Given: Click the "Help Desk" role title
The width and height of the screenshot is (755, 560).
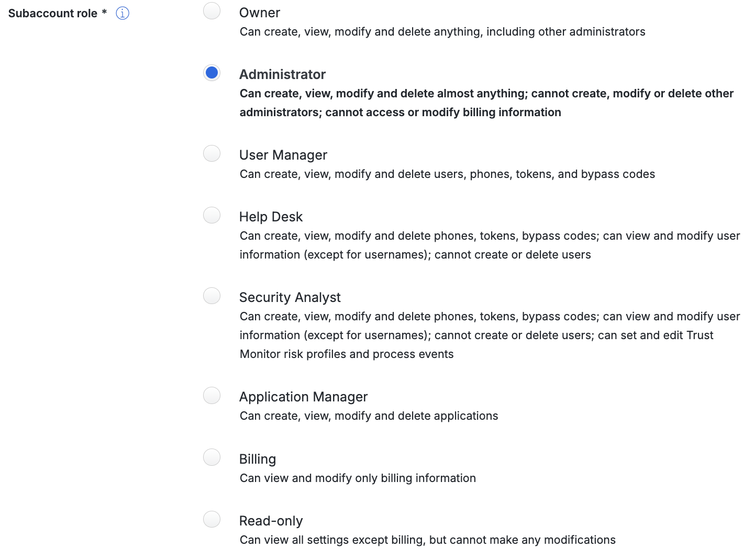Looking at the screenshot, I should point(271,217).
